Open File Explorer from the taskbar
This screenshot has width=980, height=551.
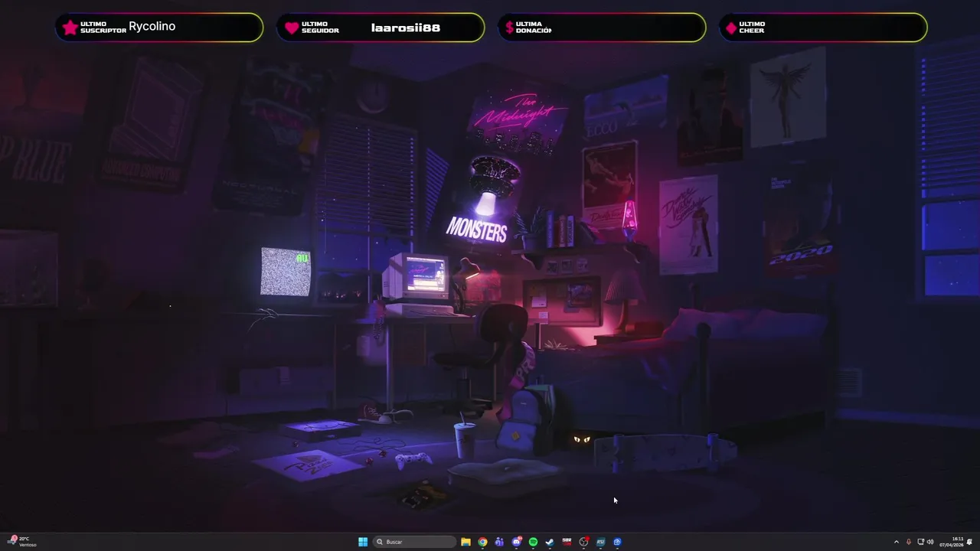[465, 542]
